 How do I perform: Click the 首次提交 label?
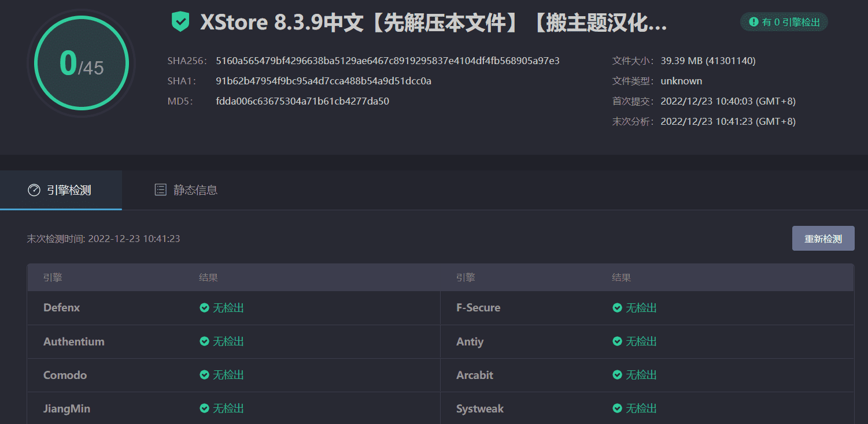633,101
